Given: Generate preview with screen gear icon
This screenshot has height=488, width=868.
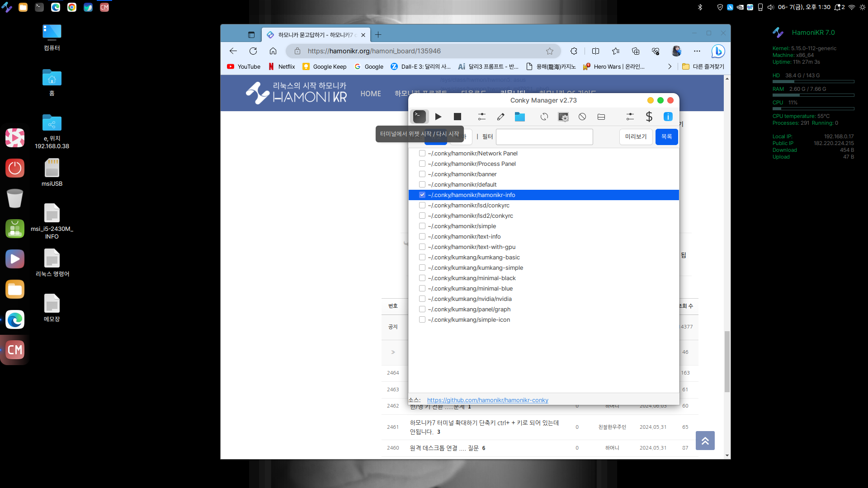Looking at the screenshot, I should 563,117.
